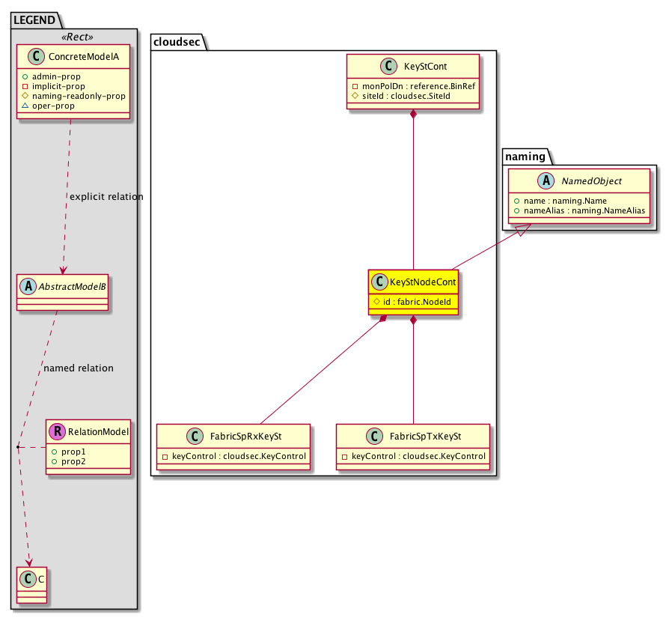Image resolution: width=672 pixels, height=617 pixels.
Task: Select the monPolDn attribute in KeyStCont
Action: [x=413, y=85]
